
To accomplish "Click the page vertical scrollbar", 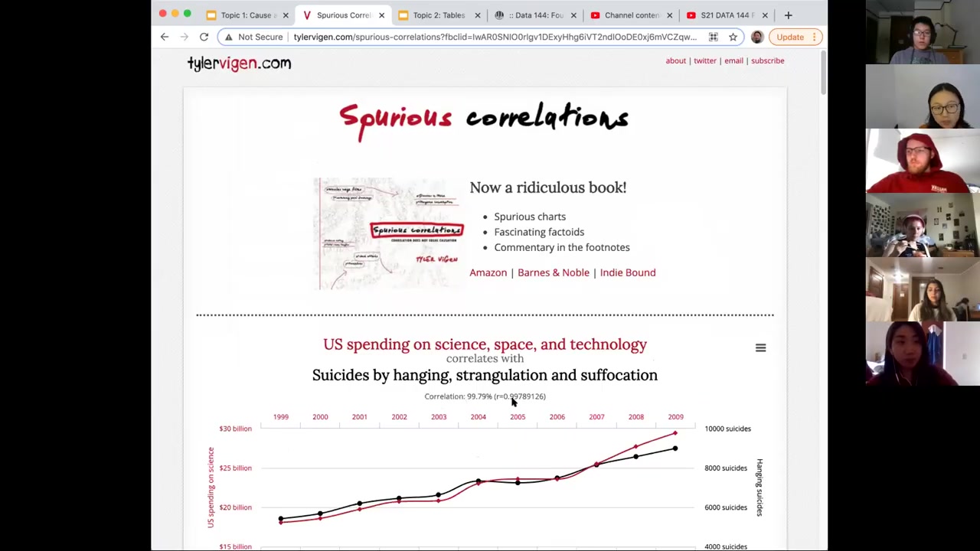I will pyautogui.click(x=823, y=73).
